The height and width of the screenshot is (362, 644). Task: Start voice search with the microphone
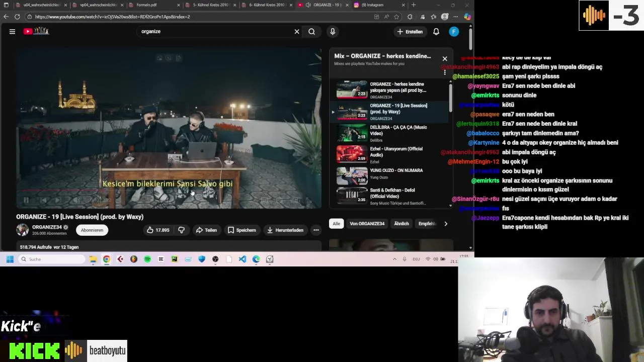(x=333, y=32)
